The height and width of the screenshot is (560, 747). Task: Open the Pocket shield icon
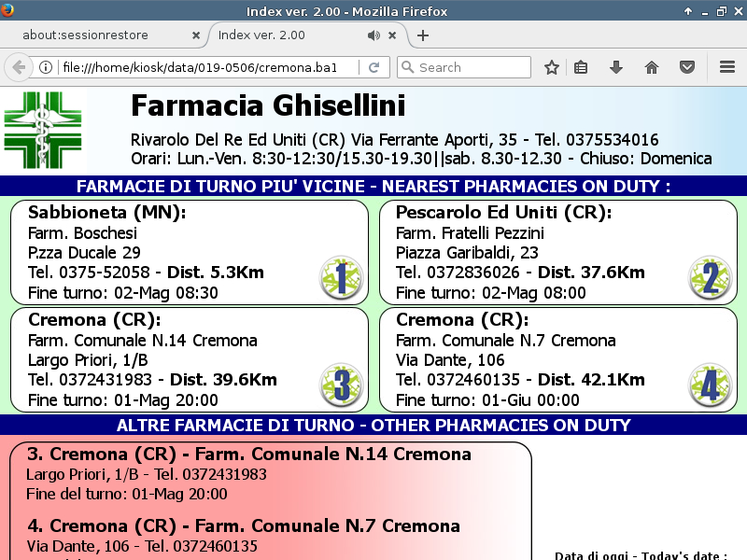[686, 67]
